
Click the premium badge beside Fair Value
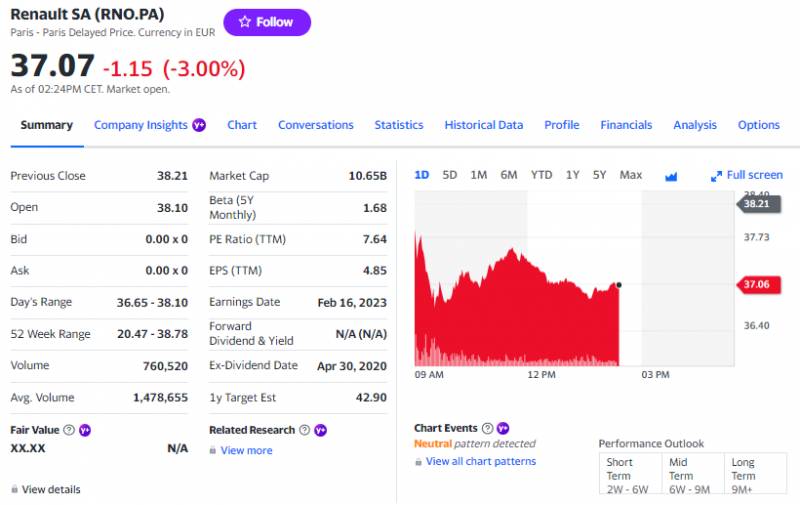(x=85, y=430)
